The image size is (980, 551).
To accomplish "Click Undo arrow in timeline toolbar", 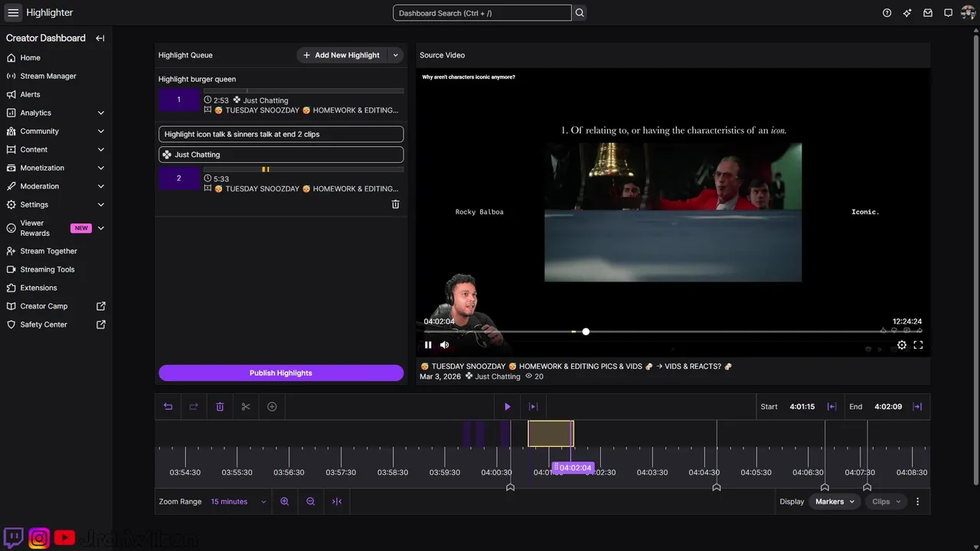I will point(168,406).
